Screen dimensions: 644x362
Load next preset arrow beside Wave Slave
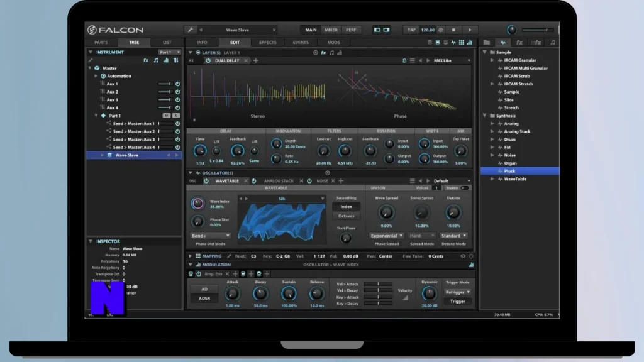point(274,30)
